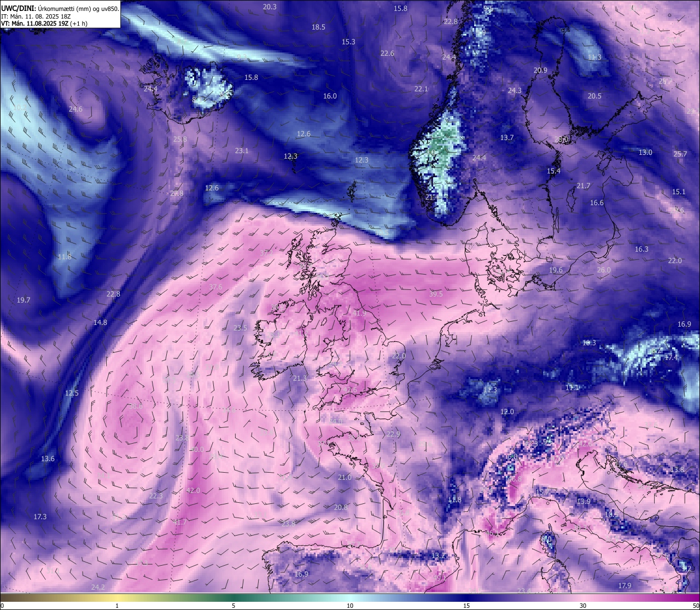
Task: Click the 16.6 value label
Action: (597, 203)
